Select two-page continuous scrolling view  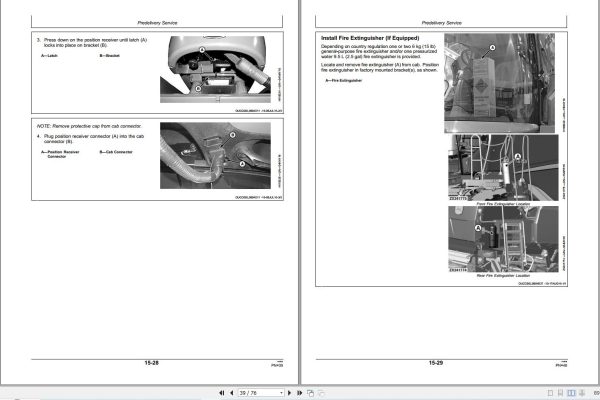(582, 393)
